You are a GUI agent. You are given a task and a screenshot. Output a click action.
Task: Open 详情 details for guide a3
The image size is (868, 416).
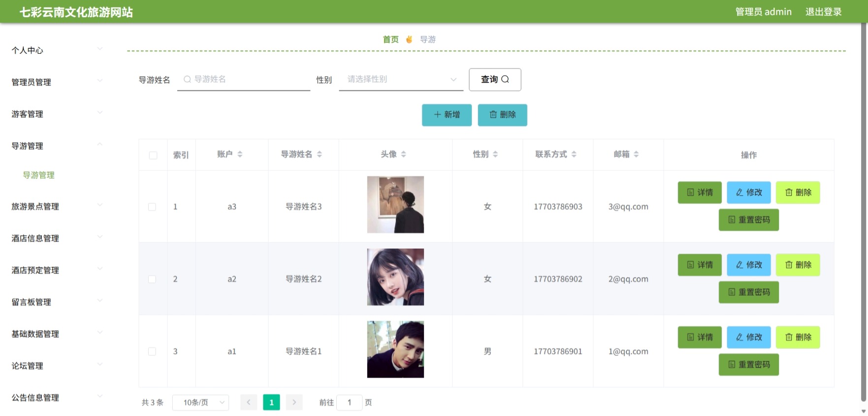coord(700,192)
